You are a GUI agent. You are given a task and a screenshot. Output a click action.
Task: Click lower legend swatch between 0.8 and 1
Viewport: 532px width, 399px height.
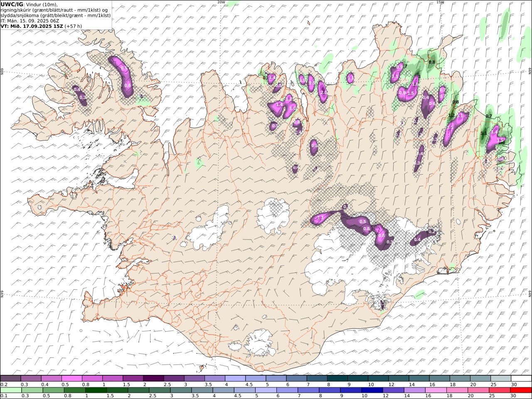[x=74, y=390]
